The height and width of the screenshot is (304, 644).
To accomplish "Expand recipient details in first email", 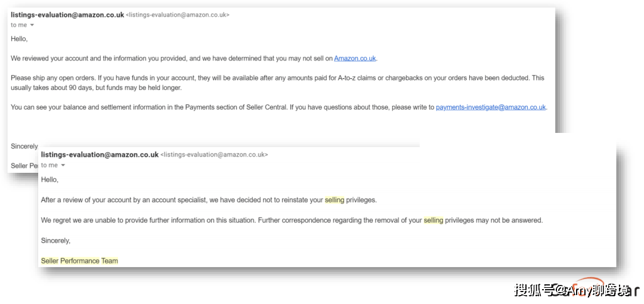I will pos(32,25).
